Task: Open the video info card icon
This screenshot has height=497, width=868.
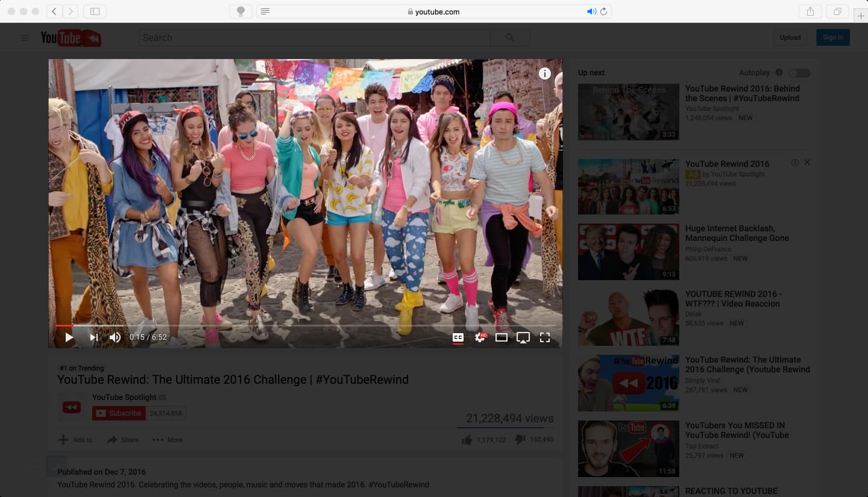Action: 545,73
